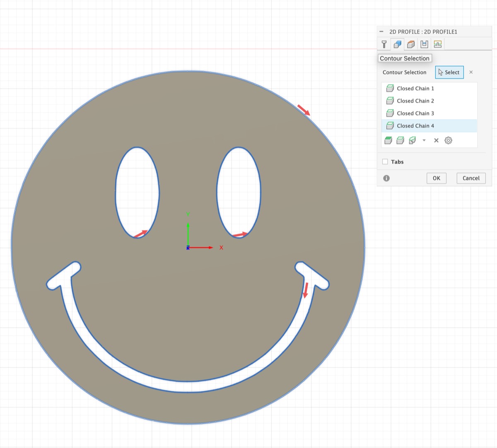Click the chain selection mode icon
Screen dimensions: 497x448
(400, 140)
